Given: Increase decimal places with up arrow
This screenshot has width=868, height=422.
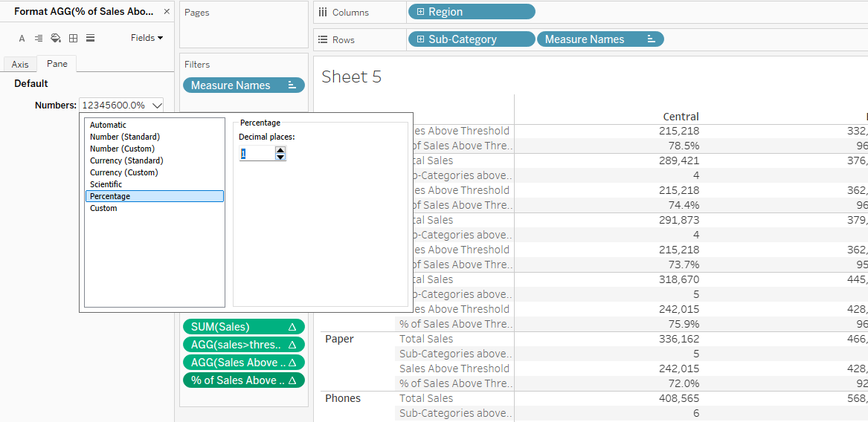Looking at the screenshot, I should pos(280,151).
